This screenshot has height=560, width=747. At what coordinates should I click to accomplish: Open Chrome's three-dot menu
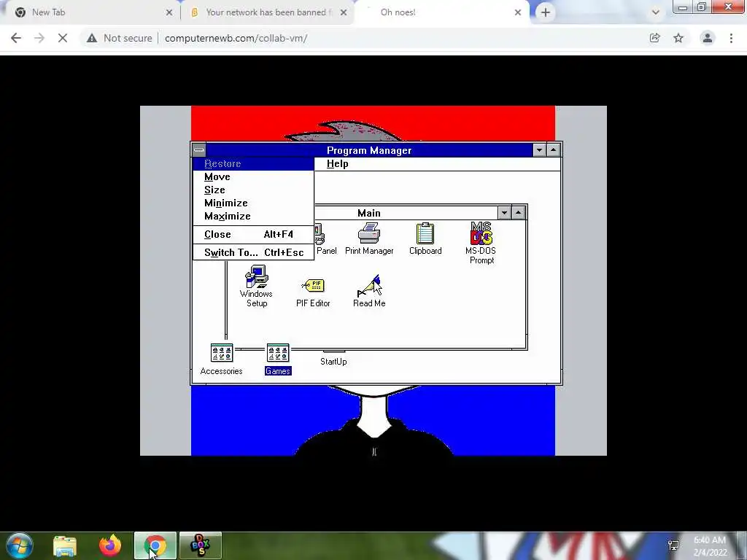(x=731, y=38)
